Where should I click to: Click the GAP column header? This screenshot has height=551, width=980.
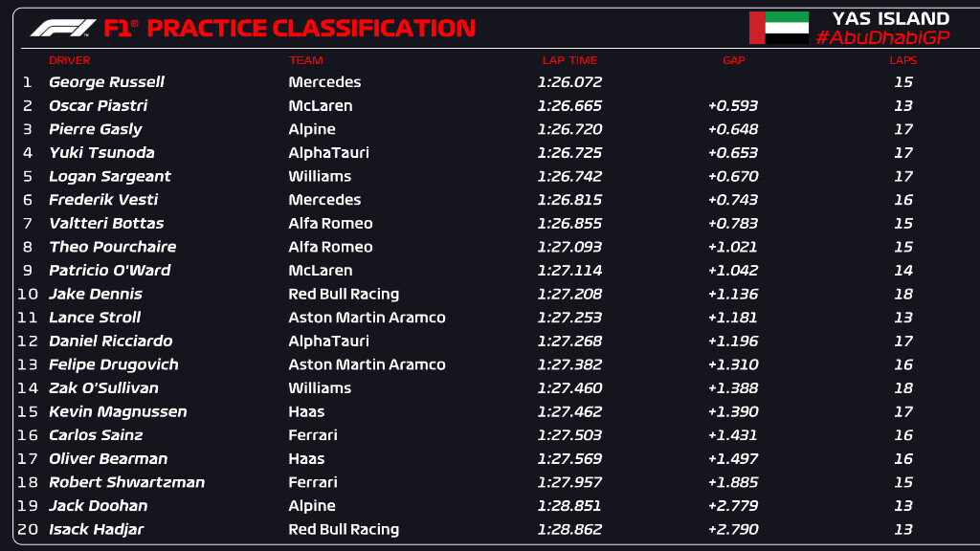[x=733, y=60]
